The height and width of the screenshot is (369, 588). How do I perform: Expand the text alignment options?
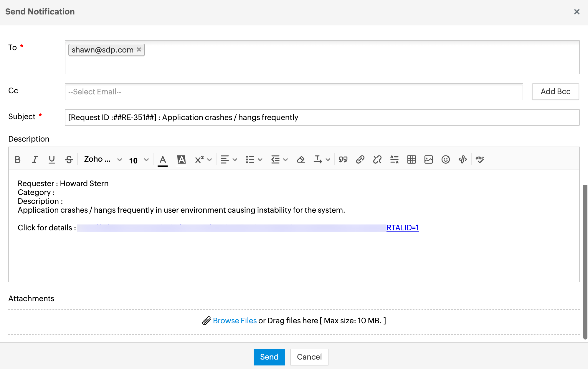tap(229, 160)
